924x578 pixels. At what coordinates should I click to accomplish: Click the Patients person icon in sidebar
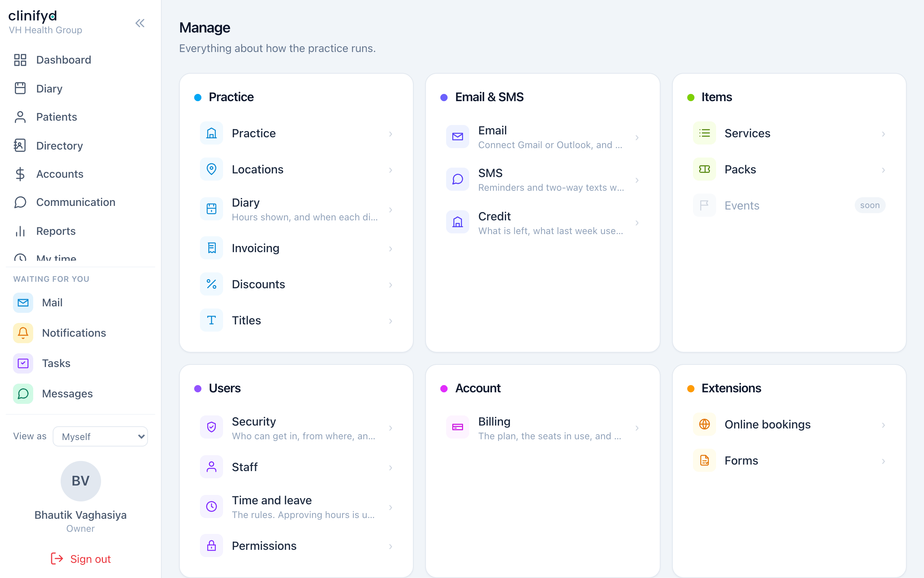click(x=20, y=117)
